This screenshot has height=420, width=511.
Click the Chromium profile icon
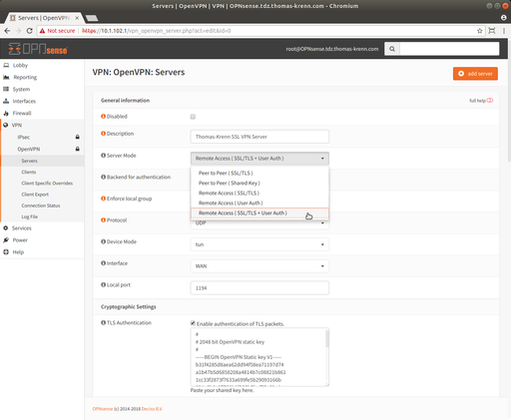click(504, 18)
